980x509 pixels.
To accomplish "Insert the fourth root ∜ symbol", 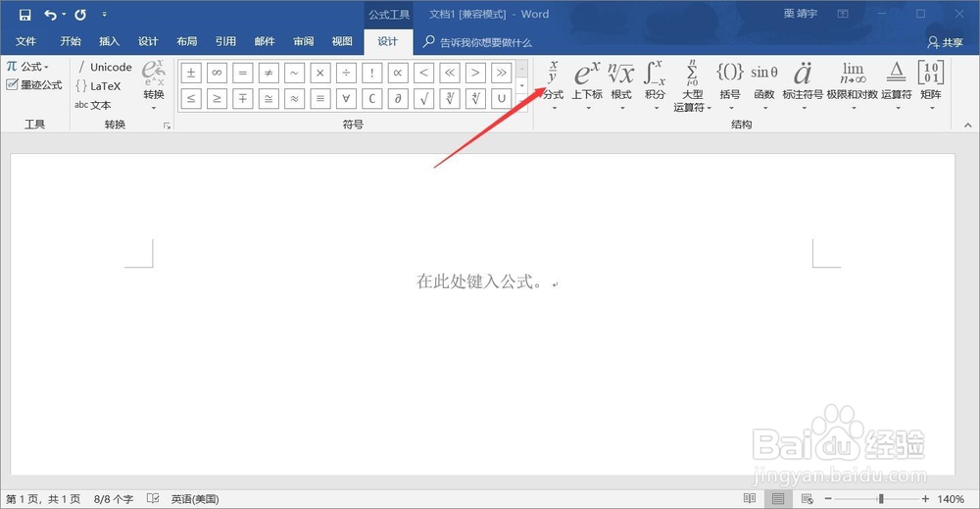I will 475,99.
